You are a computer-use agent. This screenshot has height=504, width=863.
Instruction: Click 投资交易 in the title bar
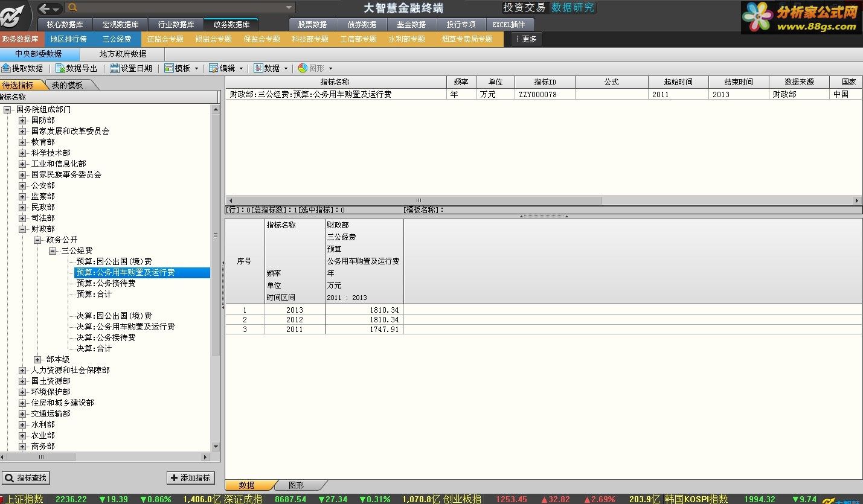click(524, 7)
